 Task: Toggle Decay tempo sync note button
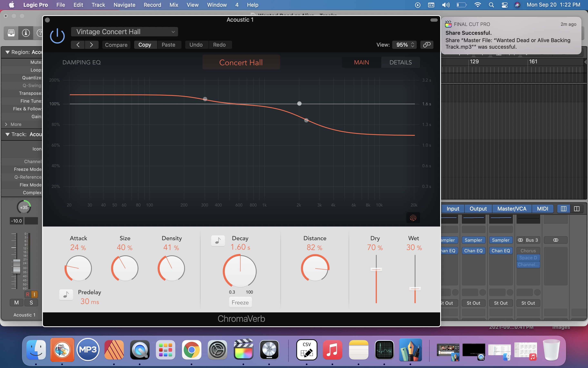coord(218,241)
